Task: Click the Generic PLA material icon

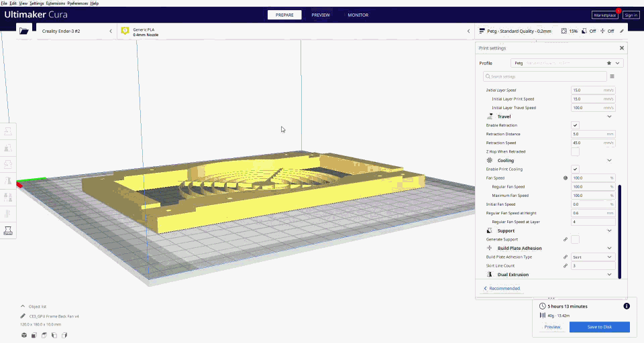Action: 125,31
